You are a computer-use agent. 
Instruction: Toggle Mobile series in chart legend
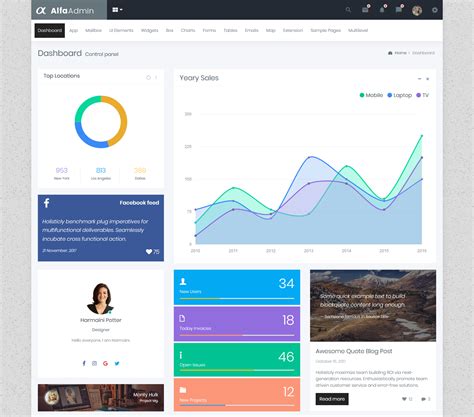pyautogui.click(x=371, y=95)
